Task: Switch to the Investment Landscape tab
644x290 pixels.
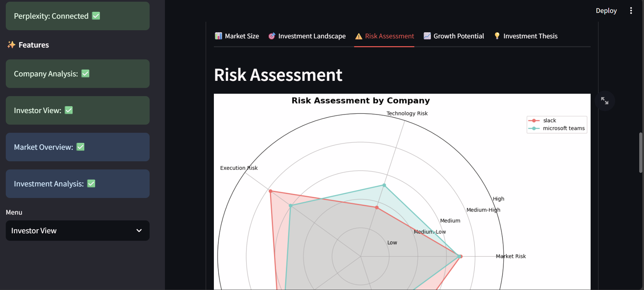Action: pyautogui.click(x=307, y=36)
